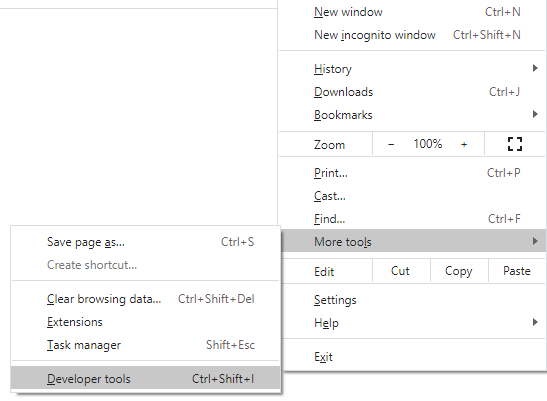Screen dimensions: 547x401
Task: Click the Paste button in Edit row
Action: (x=517, y=271)
